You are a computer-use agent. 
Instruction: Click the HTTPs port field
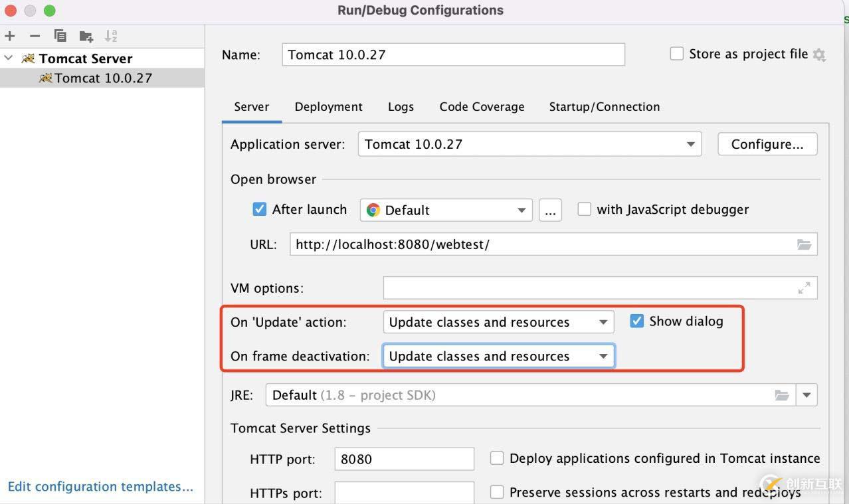(x=405, y=493)
